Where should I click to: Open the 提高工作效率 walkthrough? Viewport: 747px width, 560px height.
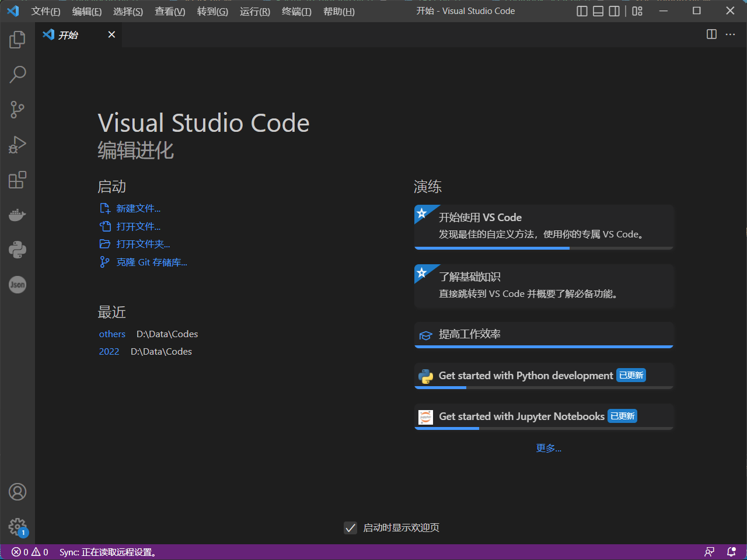click(x=544, y=335)
